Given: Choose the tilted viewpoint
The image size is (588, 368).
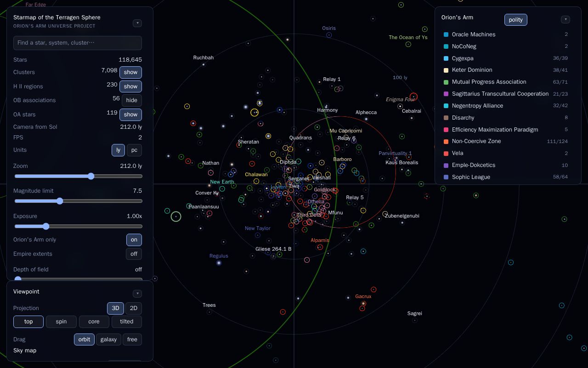Looking at the screenshot, I should pos(127,322).
